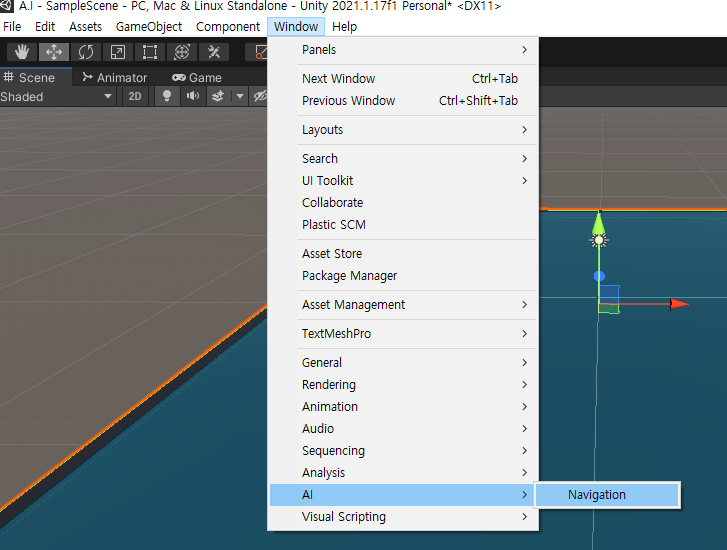Open Plastic SCM window
Viewport: 727px width, 550px height.
coord(403,224)
